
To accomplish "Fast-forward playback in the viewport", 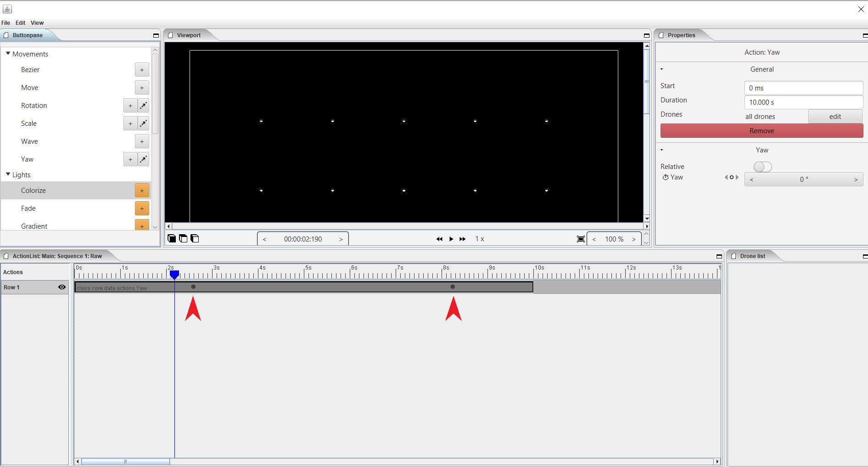I will 463,239.
